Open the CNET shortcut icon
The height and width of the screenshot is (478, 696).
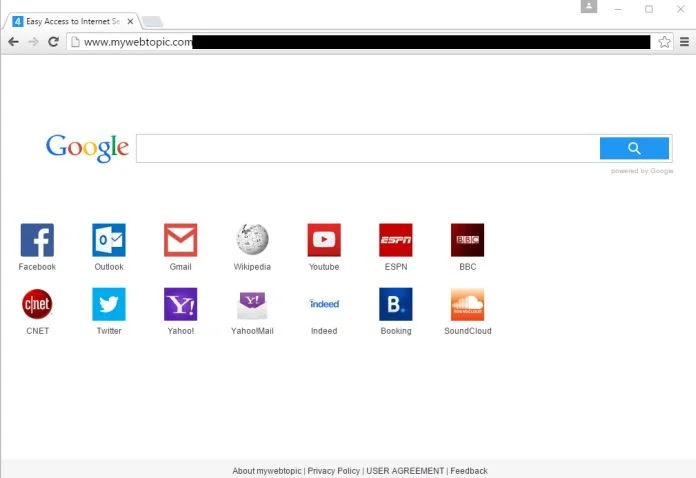click(x=37, y=304)
